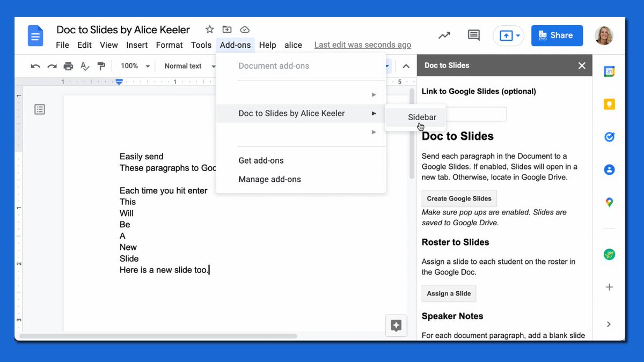Screen dimensions: 644x362
Task: Open the Format menu
Action: click(170, 45)
